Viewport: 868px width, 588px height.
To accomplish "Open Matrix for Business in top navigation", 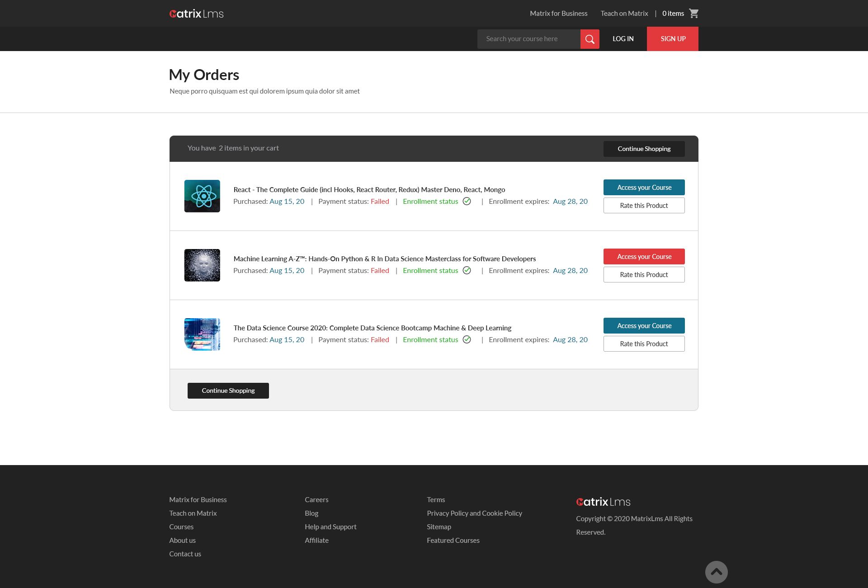I will click(x=558, y=14).
